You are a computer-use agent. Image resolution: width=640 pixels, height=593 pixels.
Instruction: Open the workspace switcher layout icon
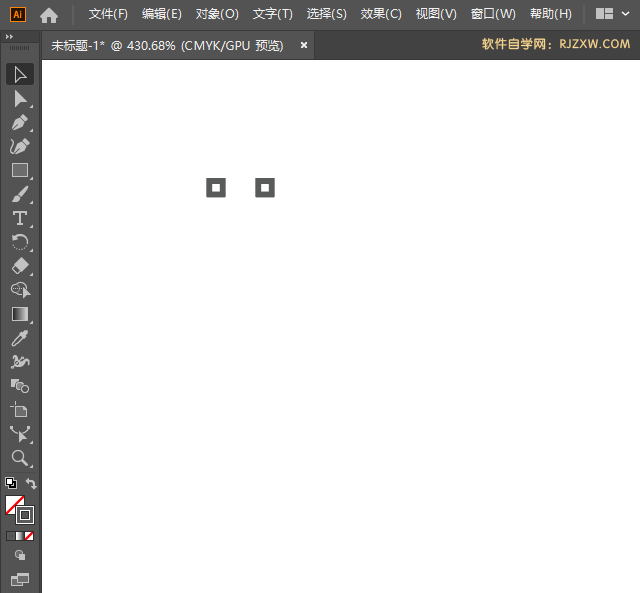(604, 14)
